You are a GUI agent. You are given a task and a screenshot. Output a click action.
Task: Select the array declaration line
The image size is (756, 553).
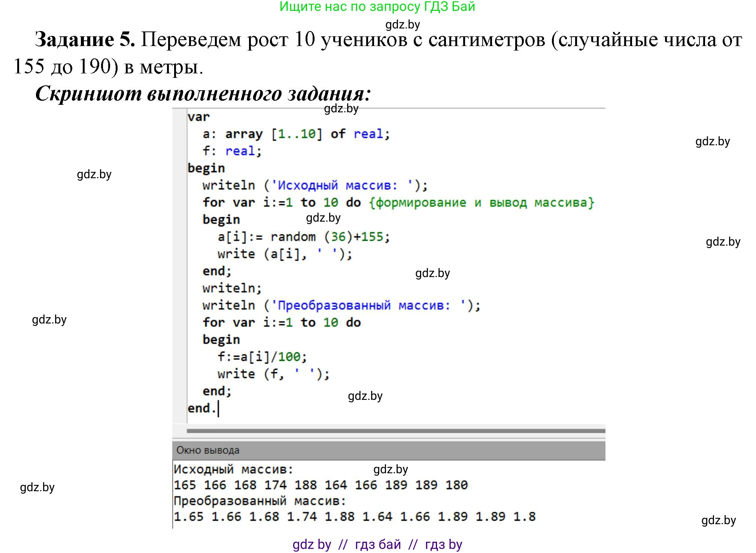click(x=288, y=134)
